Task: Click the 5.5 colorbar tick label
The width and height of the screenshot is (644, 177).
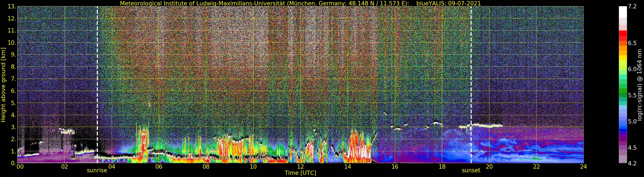Action: click(x=632, y=95)
